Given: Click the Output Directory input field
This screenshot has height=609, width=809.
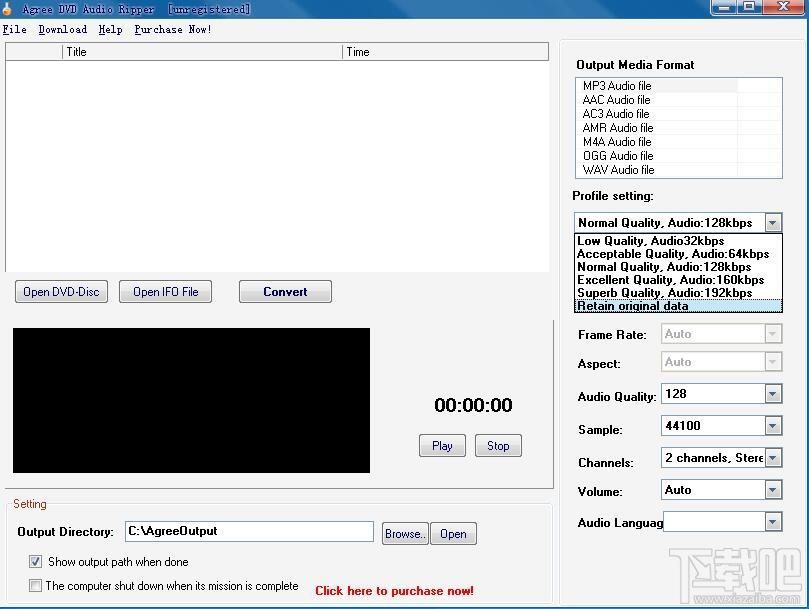Looking at the screenshot, I should [249, 531].
